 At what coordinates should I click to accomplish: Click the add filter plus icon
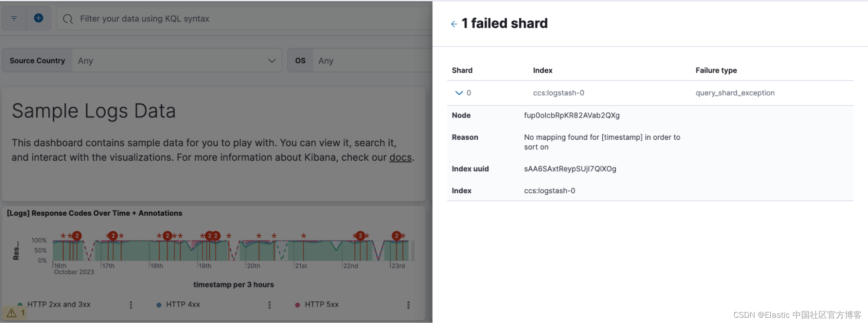(x=39, y=18)
